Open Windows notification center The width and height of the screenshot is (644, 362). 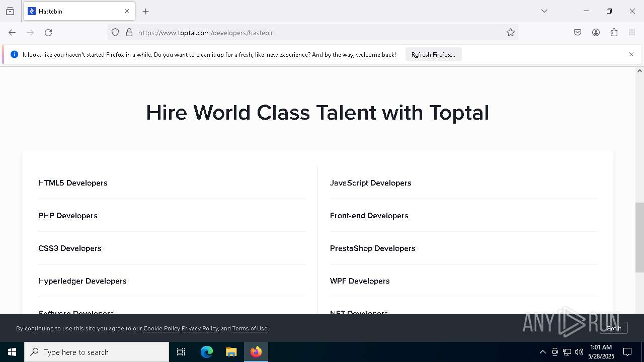click(x=627, y=352)
